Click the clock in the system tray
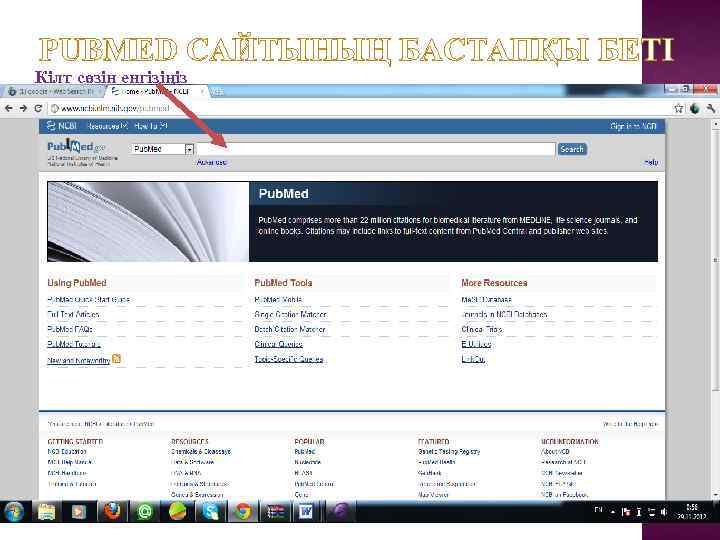This screenshot has height=540, width=720. tap(692, 512)
